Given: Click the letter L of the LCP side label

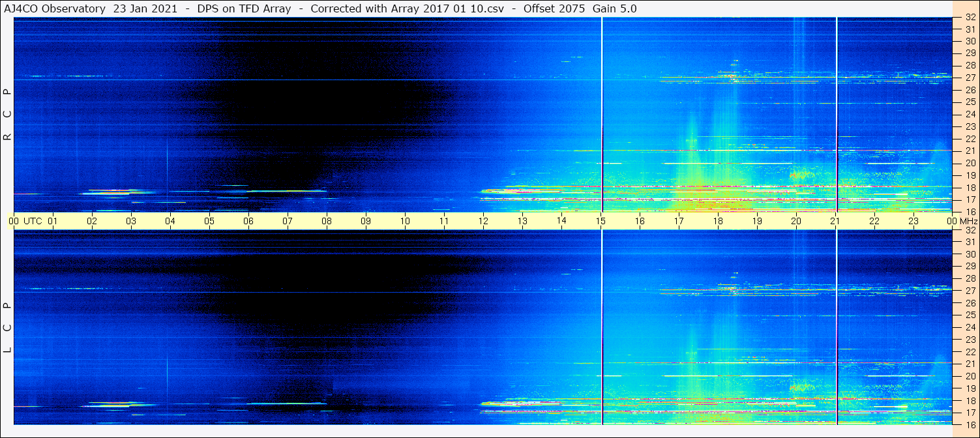Looking at the screenshot, I should click(8, 350).
